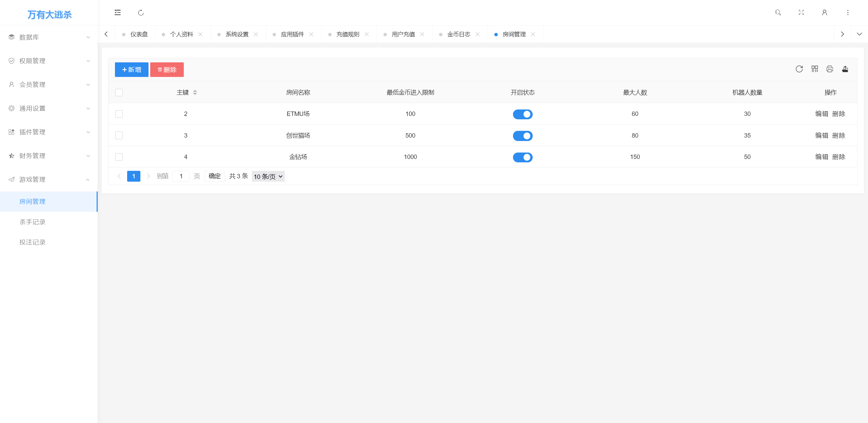The height and width of the screenshot is (423, 868).
Task: Refresh the room table with the circular arrow icon
Action: click(800, 69)
